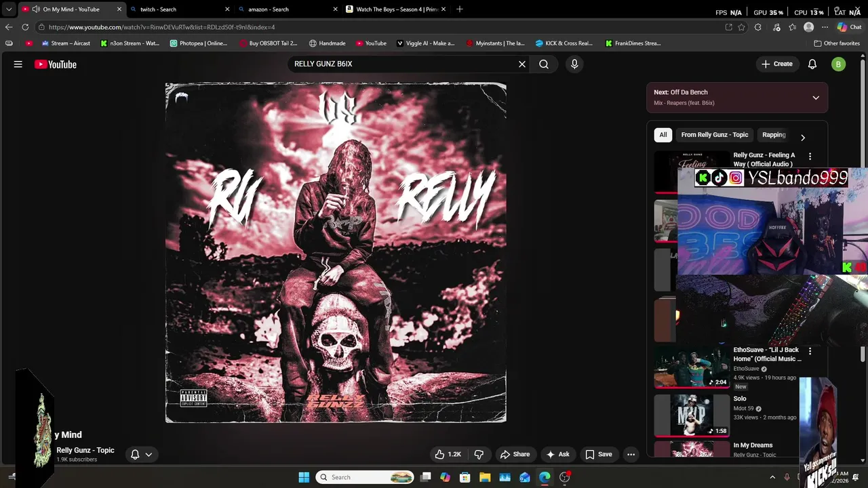This screenshot has width=868, height=488.
Task: Show more filter chips with the right arrow
Action: click(x=803, y=138)
